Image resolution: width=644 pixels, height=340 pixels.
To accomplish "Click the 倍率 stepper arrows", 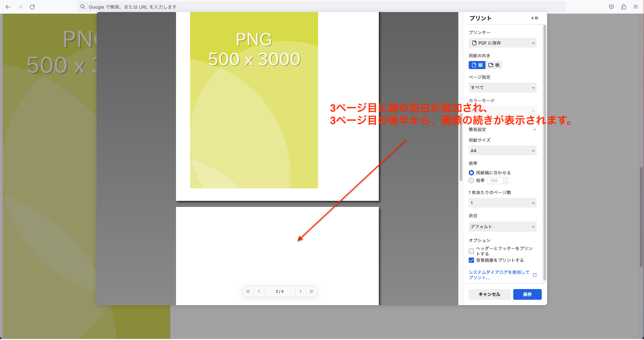I will coord(506,180).
